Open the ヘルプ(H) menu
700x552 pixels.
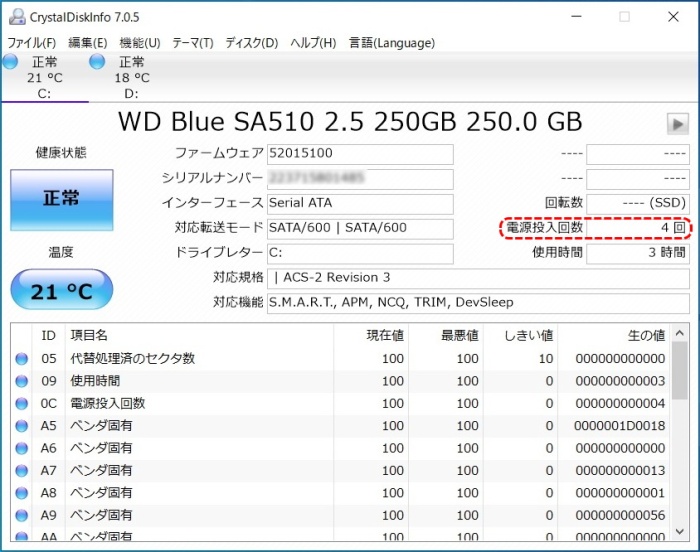point(313,43)
